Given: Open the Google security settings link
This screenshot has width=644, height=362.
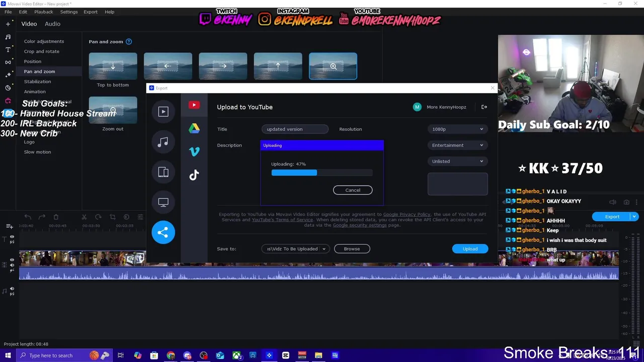Looking at the screenshot, I should 360,225.
